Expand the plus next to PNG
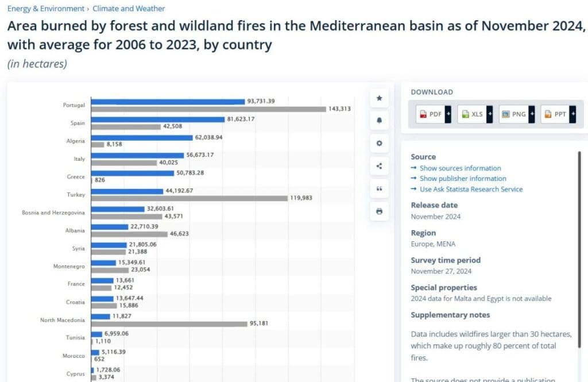This screenshot has width=588, height=382. [x=532, y=114]
